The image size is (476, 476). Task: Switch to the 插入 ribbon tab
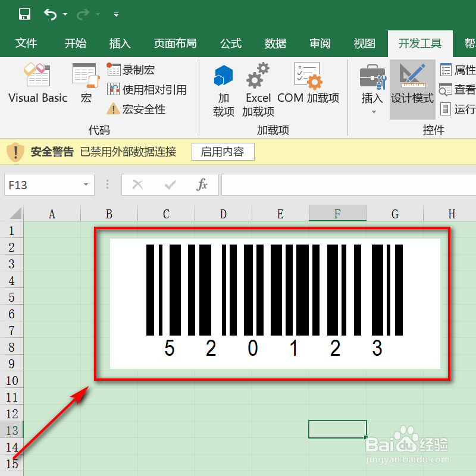[120, 43]
